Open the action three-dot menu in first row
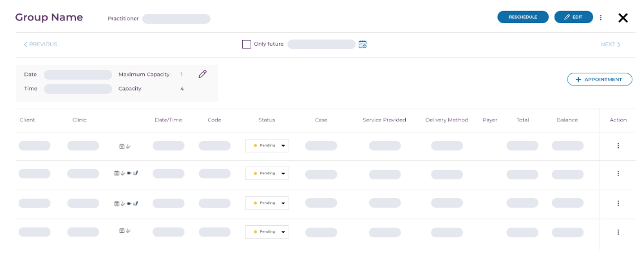Image resolution: width=644 pixels, height=263 pixels. click(618, 146)
